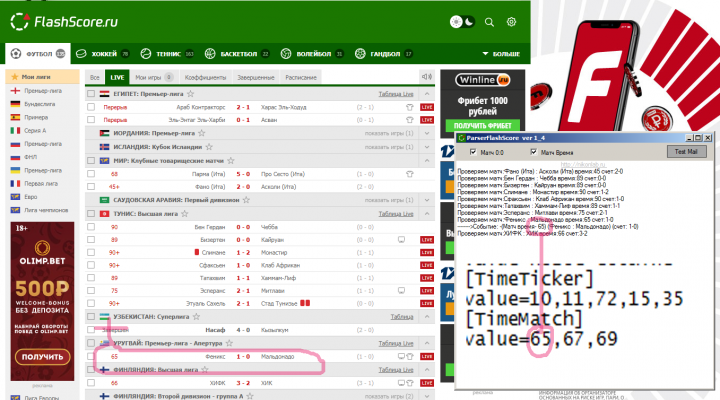Viewport: 720px width, 400px height.
Task: Select the Волейбол sport tab
Action: [312, 54]
